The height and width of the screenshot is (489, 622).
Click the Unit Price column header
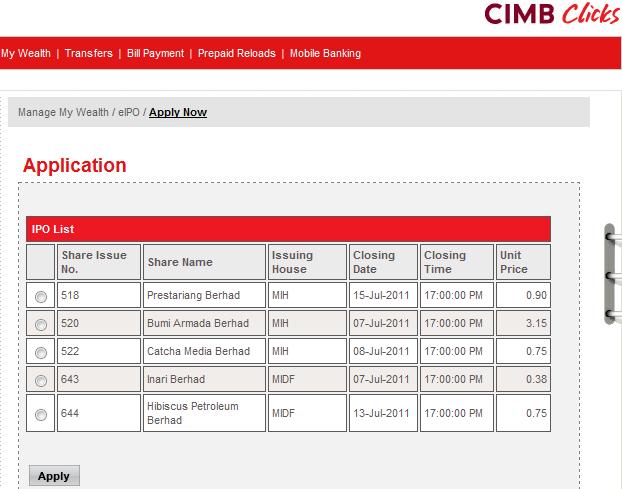coord(523,262)
